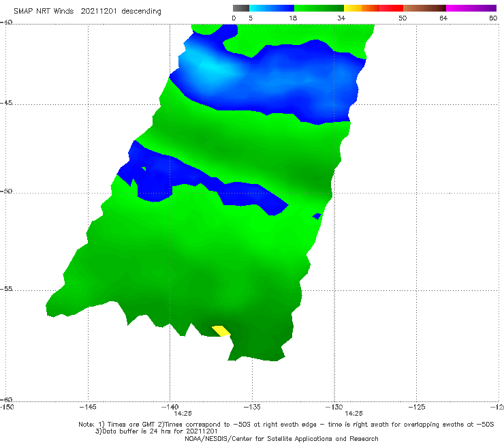The image size is (504, 443).
Task: Select the cyan-to-blue segment of the color bar
Action: [x=272, y=8]
